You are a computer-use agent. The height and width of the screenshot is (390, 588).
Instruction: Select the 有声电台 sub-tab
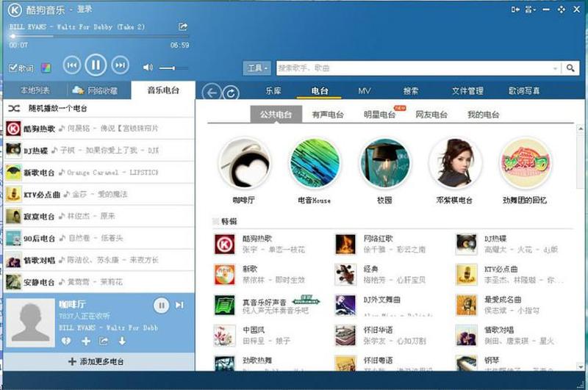[x=328, y=115]
